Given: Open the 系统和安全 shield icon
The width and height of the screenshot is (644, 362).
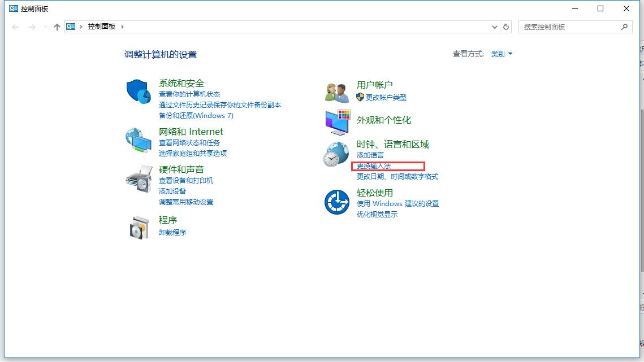Looking at the screenshot, I should tap(139, 91).
